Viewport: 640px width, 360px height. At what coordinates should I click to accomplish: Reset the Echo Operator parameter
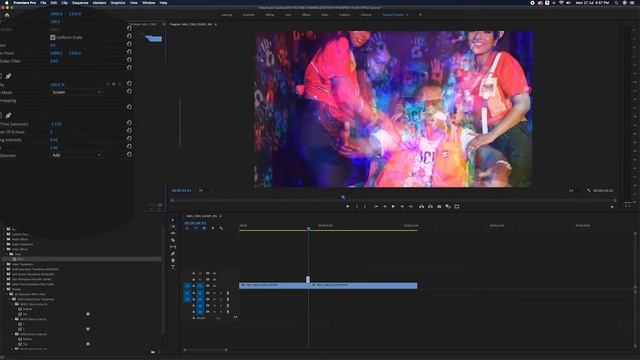129,154
